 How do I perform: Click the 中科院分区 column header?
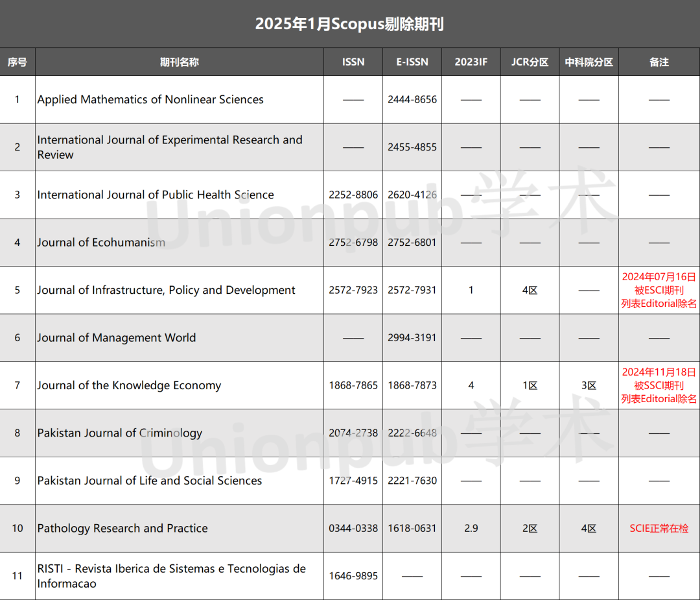point(589,62)
